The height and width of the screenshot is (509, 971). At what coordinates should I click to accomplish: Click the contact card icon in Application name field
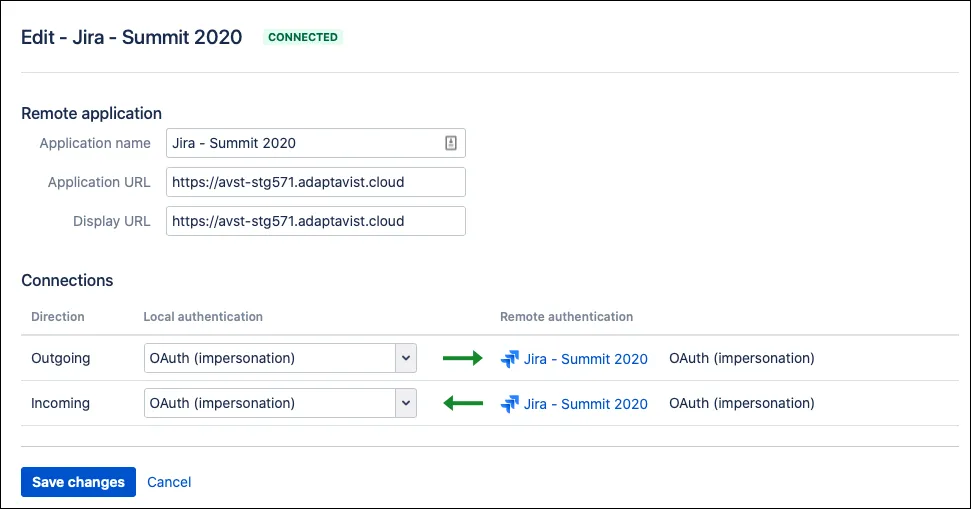pyautogui.click(x=451, y=143)
